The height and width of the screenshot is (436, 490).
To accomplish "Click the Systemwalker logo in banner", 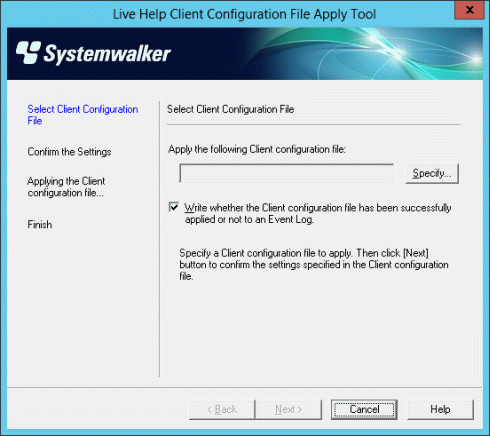I will 93,53.
